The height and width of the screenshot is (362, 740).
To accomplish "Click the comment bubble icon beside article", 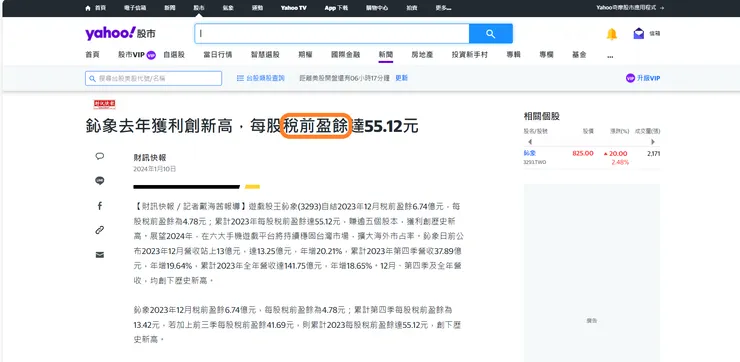I will (x=100, y=156).
